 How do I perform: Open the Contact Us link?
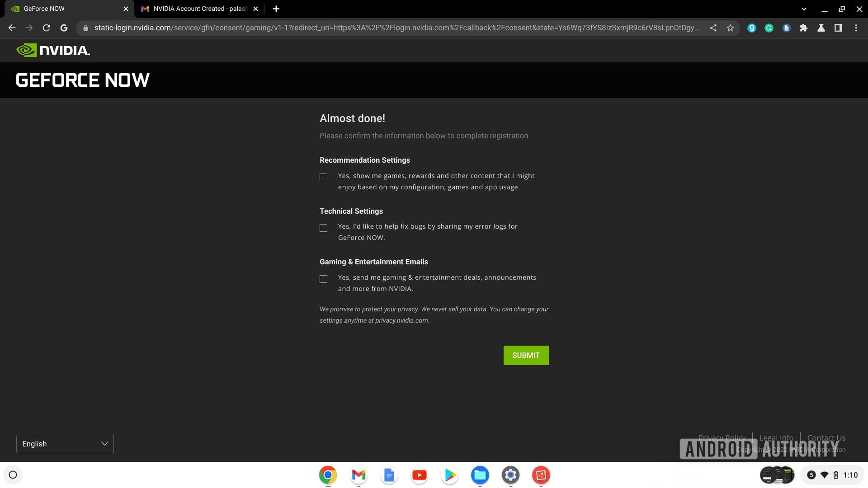826,437
